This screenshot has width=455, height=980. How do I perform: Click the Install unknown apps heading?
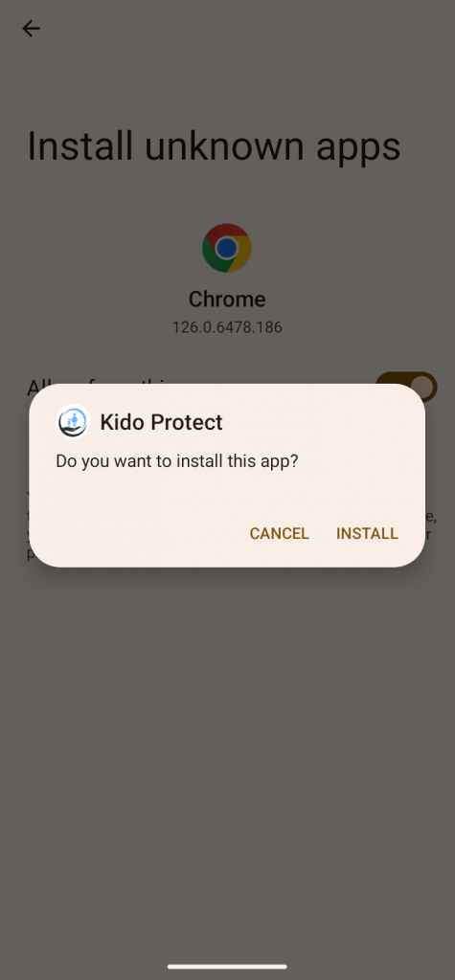click(214, 146)
